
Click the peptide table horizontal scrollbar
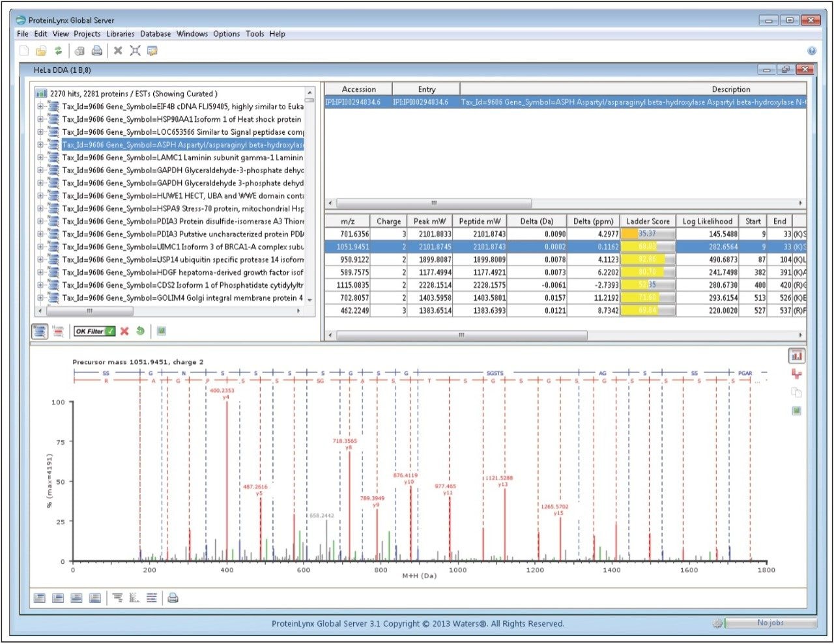(461, 335)
